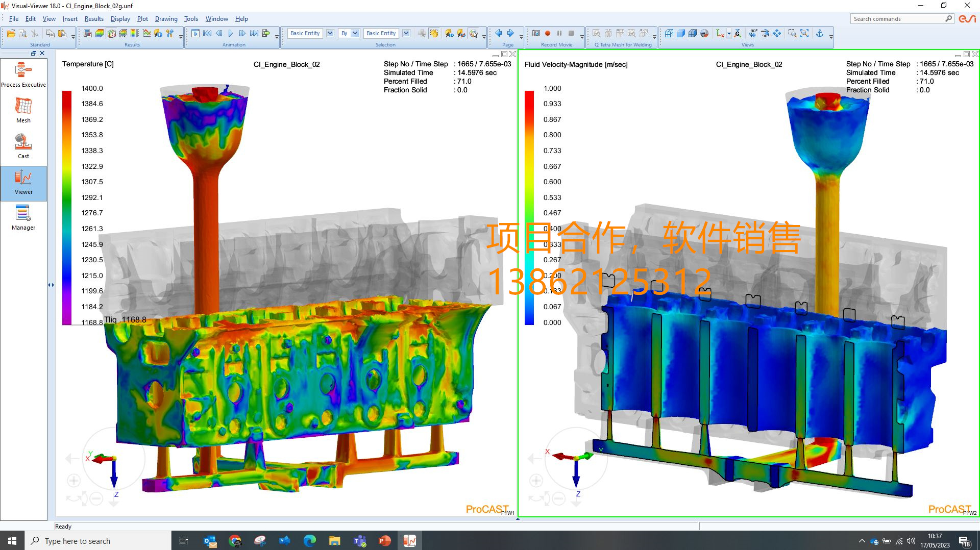Expand Standard toolbar overflow options
The height and width of the screenshot is (550, 980).
[73, 36]
